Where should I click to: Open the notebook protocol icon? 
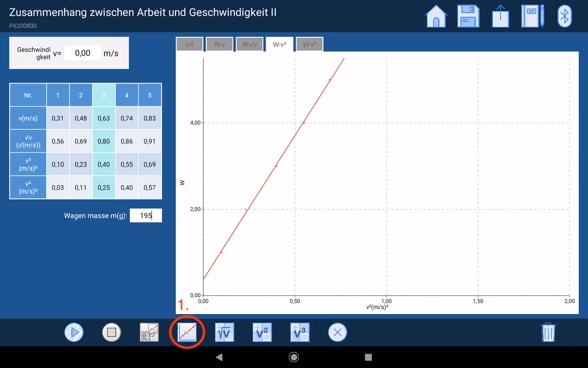pyautogui.click(x=533, y=17)
